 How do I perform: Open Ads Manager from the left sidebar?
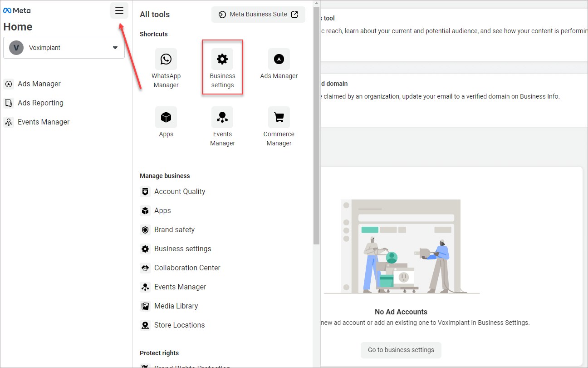pos(39,84)
